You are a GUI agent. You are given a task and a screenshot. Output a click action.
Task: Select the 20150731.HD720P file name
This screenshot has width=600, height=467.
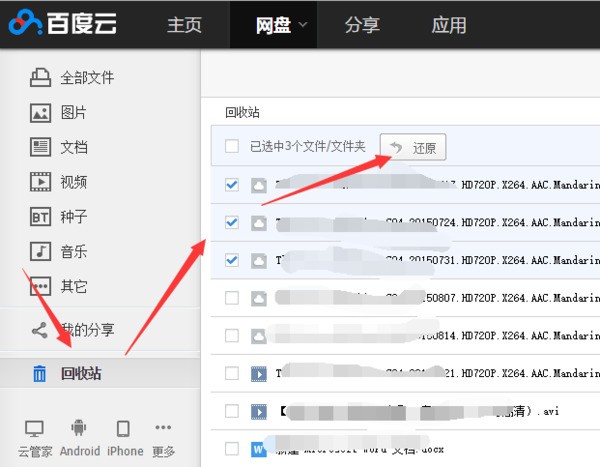(x=437, y=260)
